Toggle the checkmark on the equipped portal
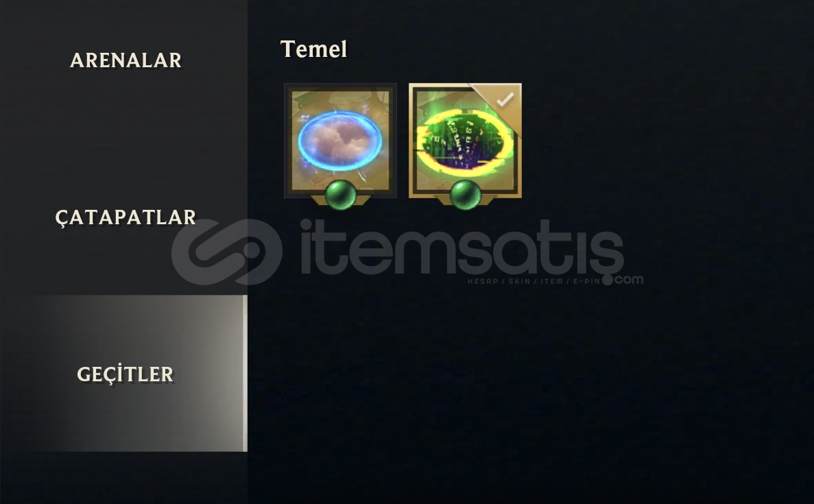The width and height of the screenshot is (814, 504). click(505, 99)
